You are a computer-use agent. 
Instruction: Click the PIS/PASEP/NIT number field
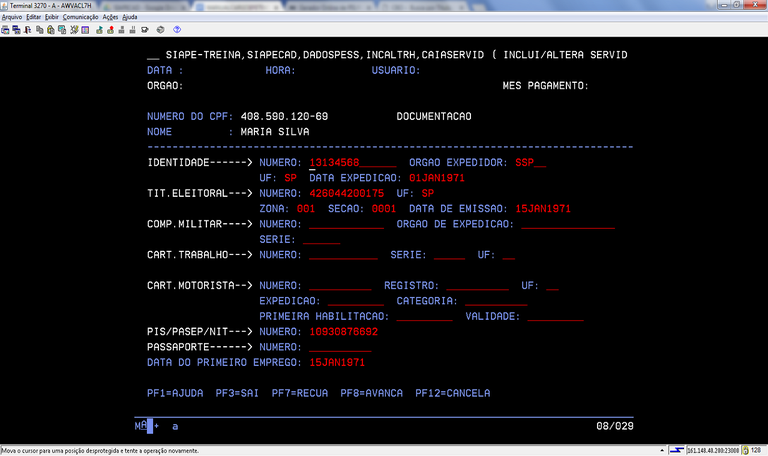point(345,331)
